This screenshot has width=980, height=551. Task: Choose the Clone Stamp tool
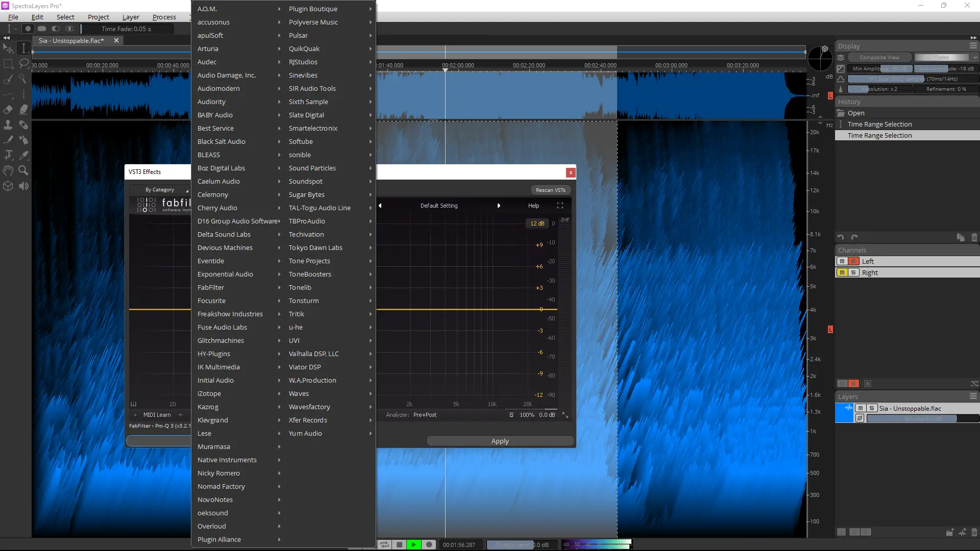8,125
